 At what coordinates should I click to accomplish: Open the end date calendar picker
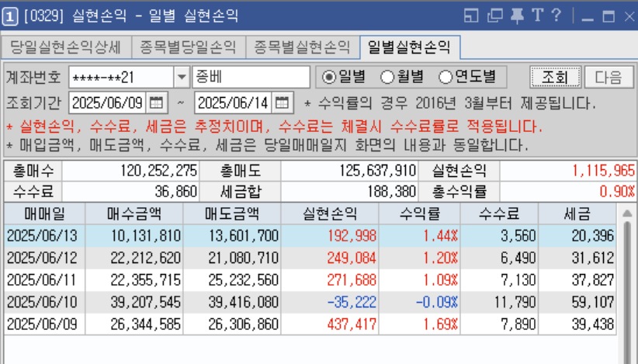click(x=283, y=102)
